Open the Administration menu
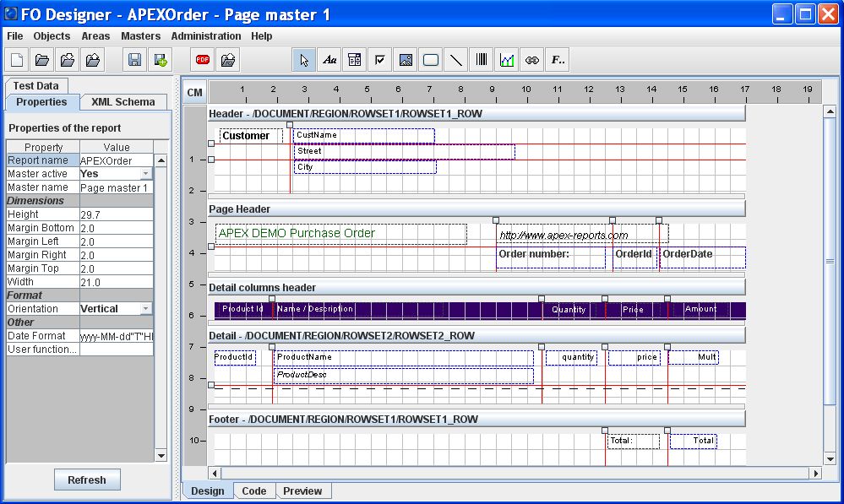This screenshot has width=844, height=504. (206, 36)
